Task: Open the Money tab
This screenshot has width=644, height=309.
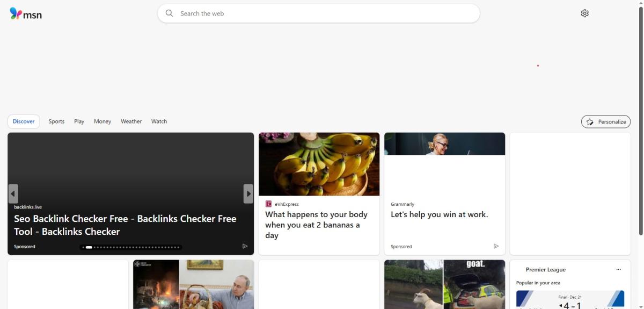Action: pyautogui.click(x=103, y=121)
